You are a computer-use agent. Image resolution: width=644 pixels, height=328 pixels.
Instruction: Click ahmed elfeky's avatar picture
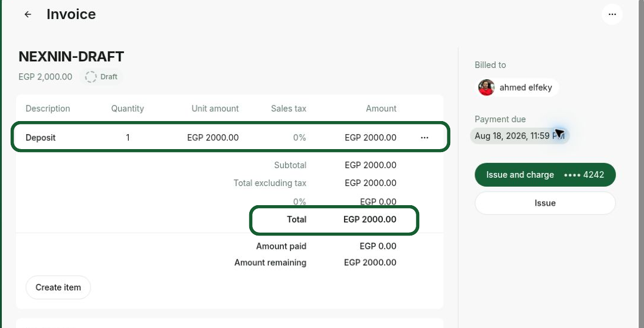pyautogui.click(x=487, y=88)
